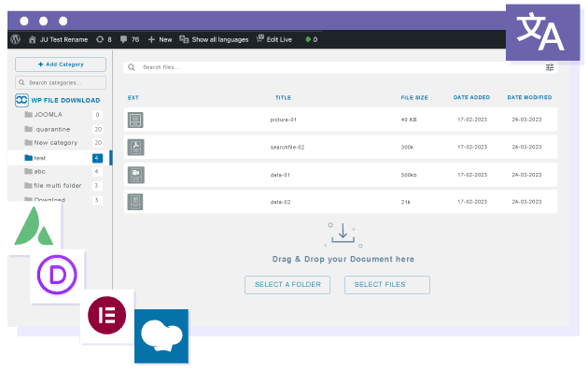588x370 pixels.
Task: Click the 40 KB file size cell
Action: (x=409, y=120)
